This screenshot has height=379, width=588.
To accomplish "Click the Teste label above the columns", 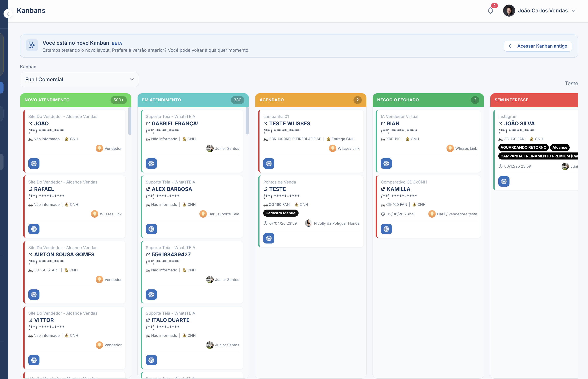I will [x=571, y=83].
